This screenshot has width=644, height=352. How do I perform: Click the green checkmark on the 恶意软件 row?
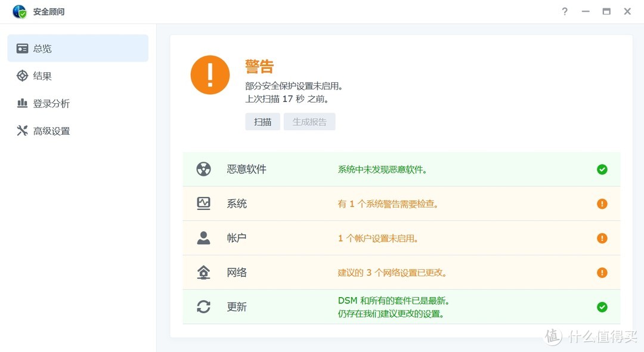[602, 169]
